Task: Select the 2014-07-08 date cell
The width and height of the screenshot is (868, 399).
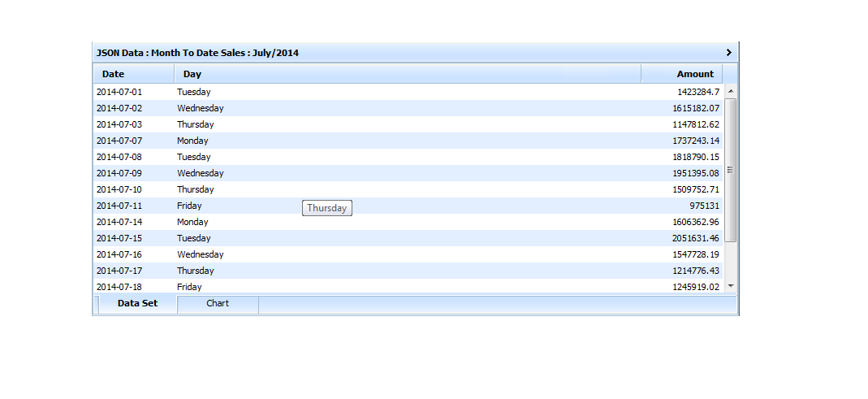Action: [x=119, y=157]
